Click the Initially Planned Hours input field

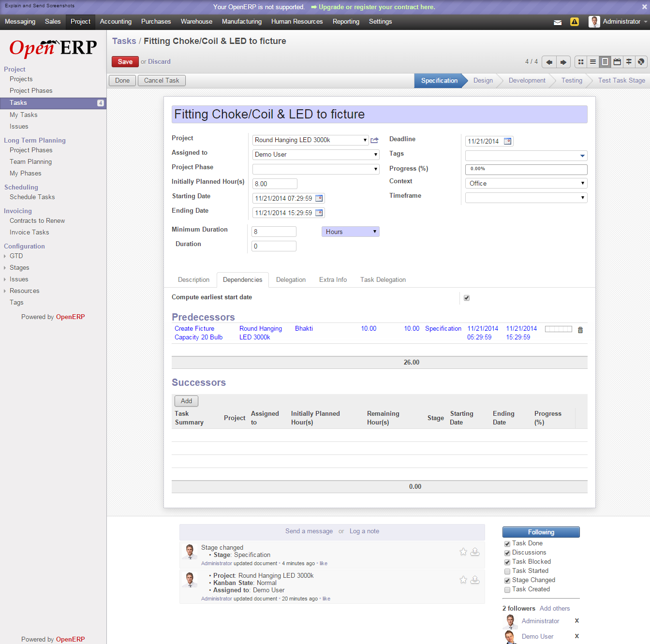pyautogui.click(x=275, y=184)
